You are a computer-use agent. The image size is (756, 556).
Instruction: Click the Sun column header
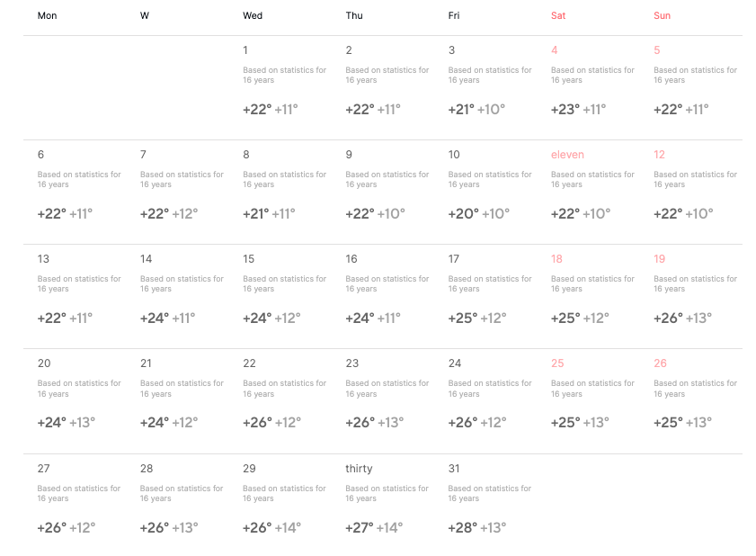pos(662,16)
